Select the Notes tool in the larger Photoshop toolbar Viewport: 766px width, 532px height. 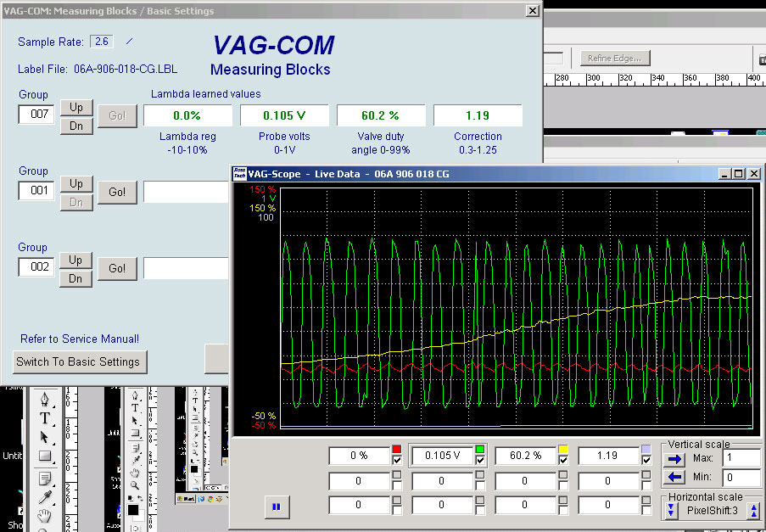coord(44,479)
